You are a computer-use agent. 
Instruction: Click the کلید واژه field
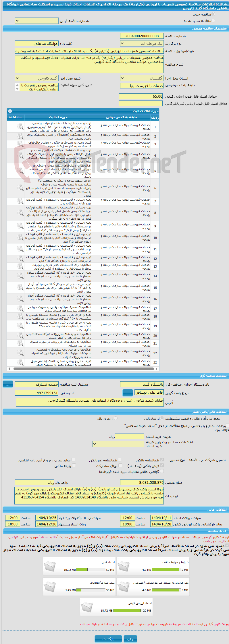pos(37,43)
